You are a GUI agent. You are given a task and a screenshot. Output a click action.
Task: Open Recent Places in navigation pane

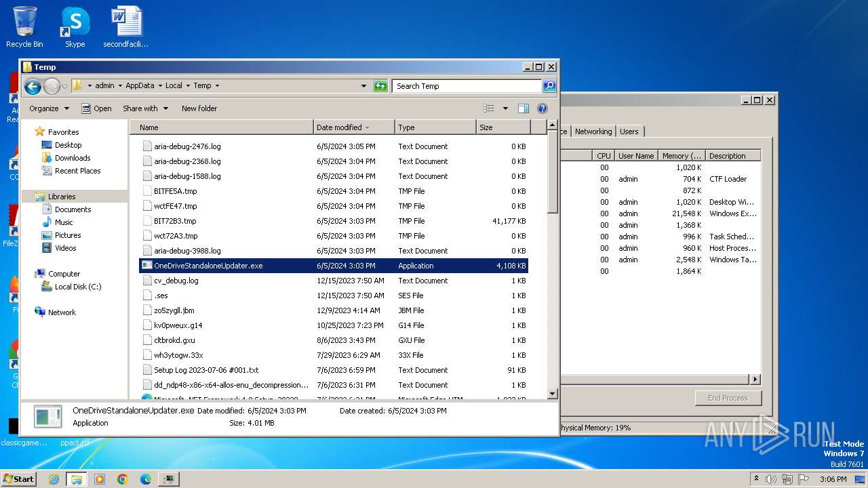[77, 171]
